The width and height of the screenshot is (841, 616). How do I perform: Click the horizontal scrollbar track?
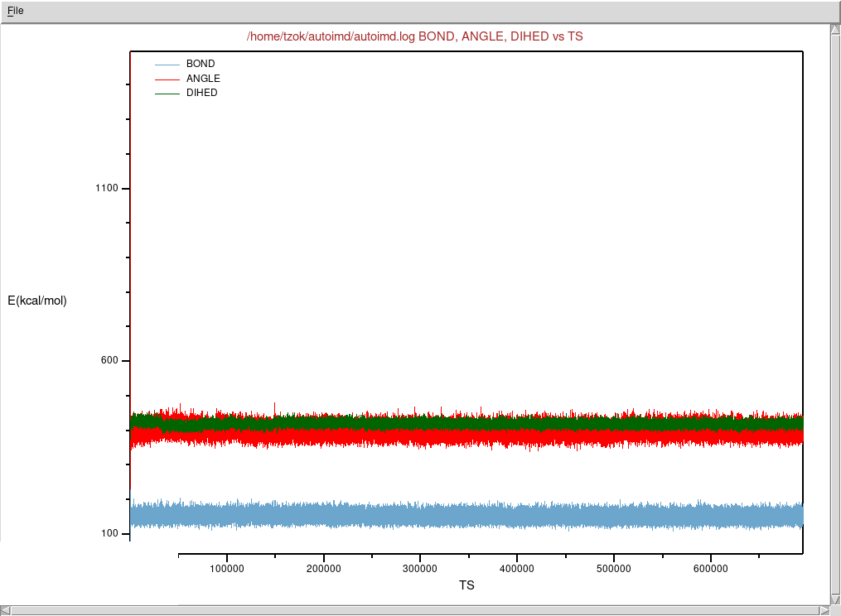click(415, 611)
